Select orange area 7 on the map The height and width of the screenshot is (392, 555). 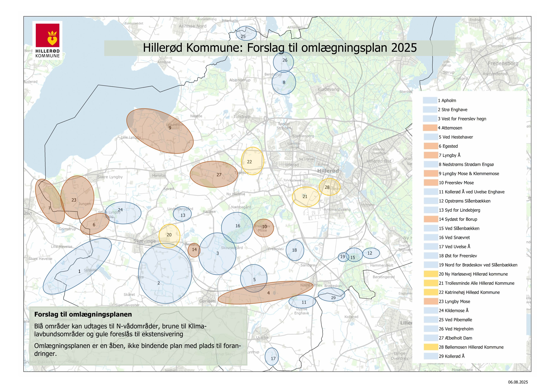coord(50,201)
